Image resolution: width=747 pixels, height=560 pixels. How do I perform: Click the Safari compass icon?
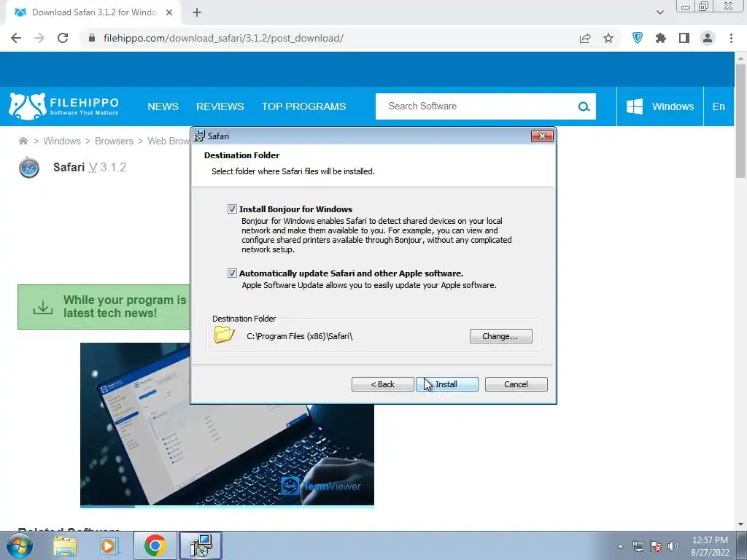click(x=29, y=168)
